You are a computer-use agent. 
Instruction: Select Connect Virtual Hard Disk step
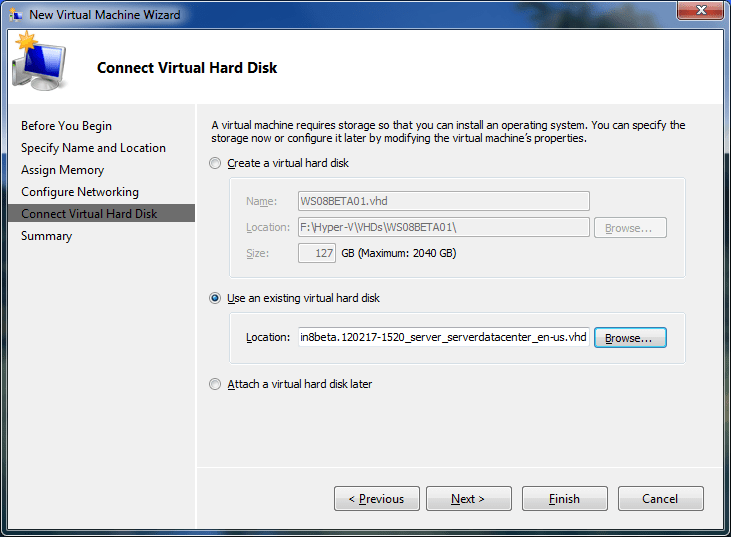click(89, 214)
